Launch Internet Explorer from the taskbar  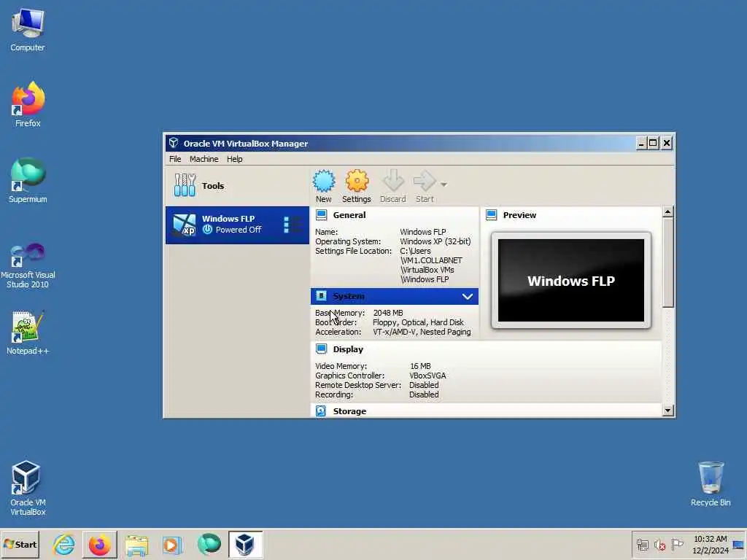[63, 544]
